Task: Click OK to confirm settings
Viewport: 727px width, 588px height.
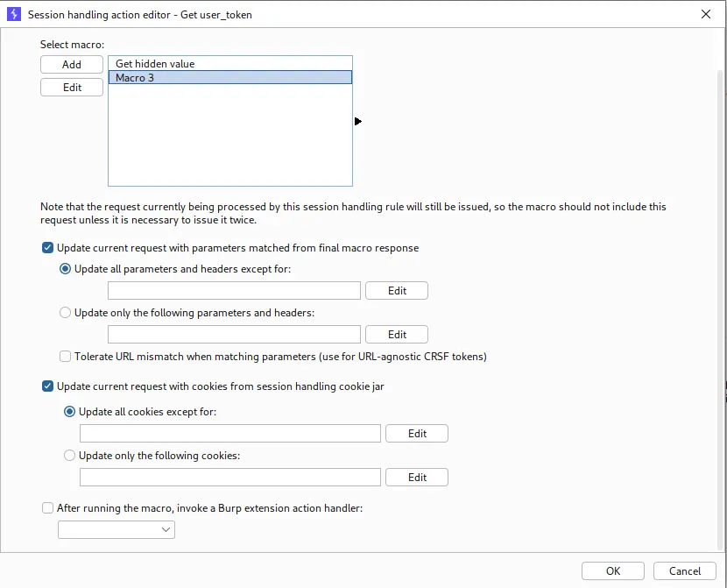Action: pos(613,570)
